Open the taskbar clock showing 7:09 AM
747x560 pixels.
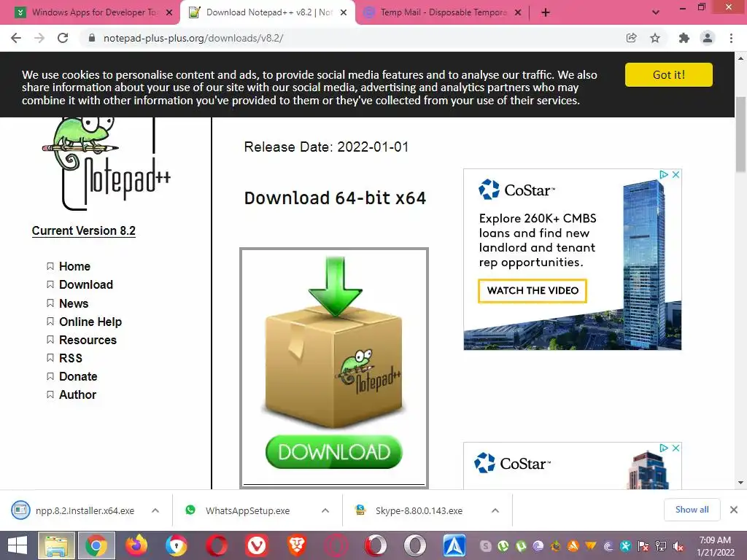click(715, 546)
